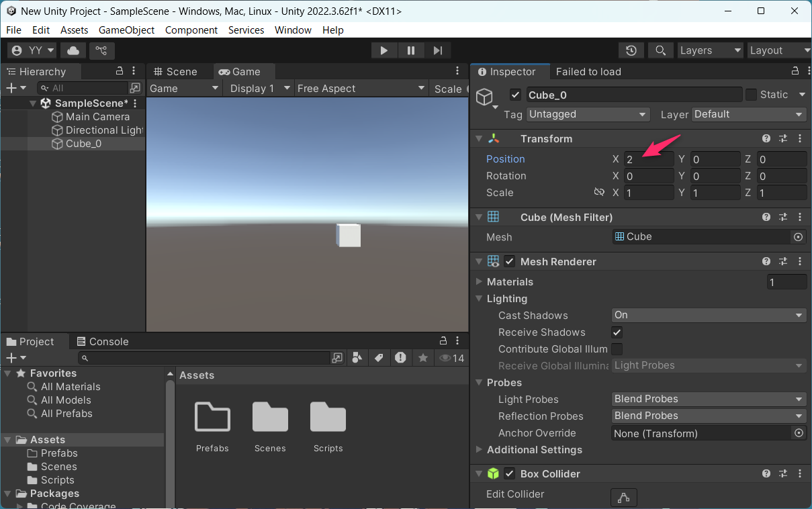Open the Prefabs folder thumbnail in Assets

(x=212, y=418)
